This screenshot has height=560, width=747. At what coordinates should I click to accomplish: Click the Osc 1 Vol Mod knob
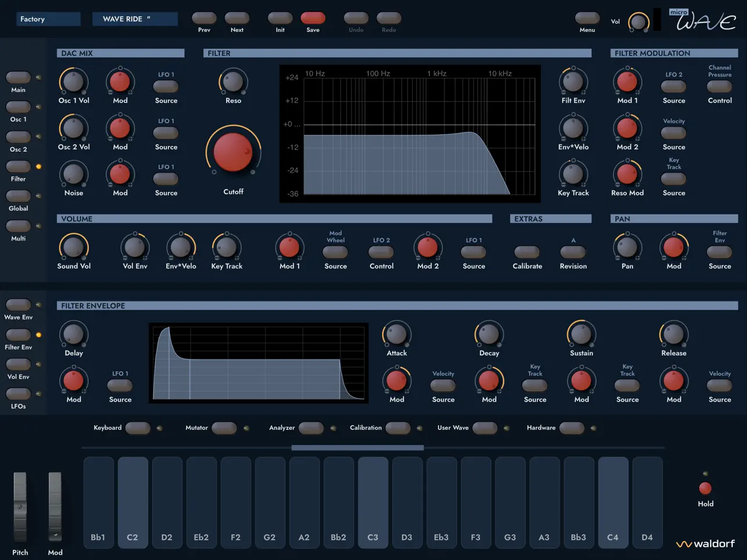click(x=120, y=81)
